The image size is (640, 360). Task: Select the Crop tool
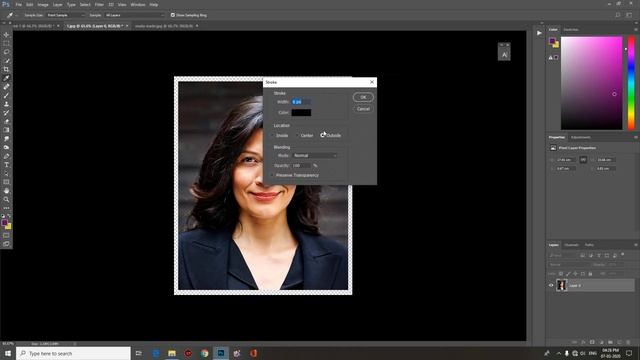6,69
